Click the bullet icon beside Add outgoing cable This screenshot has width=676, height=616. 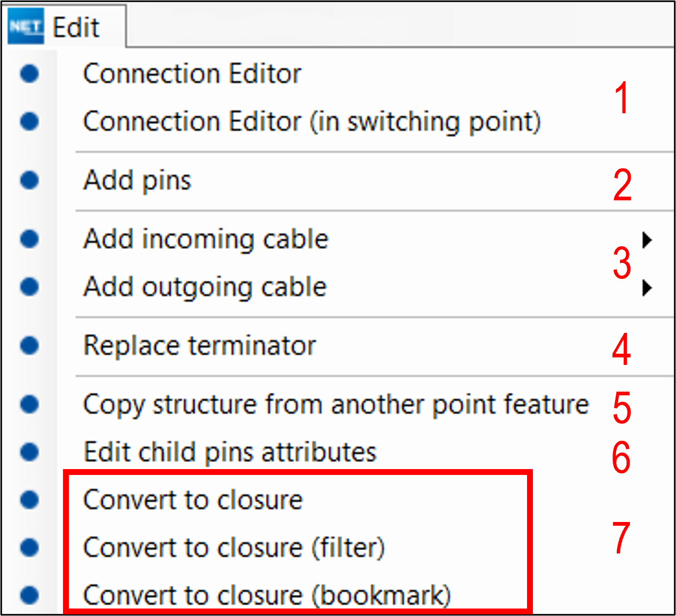[x=30, y=287]
